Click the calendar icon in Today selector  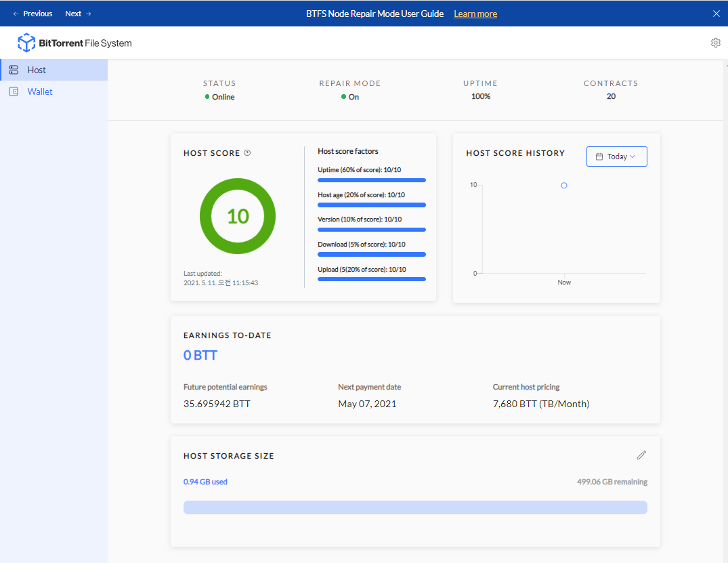(x=599, y=157)
